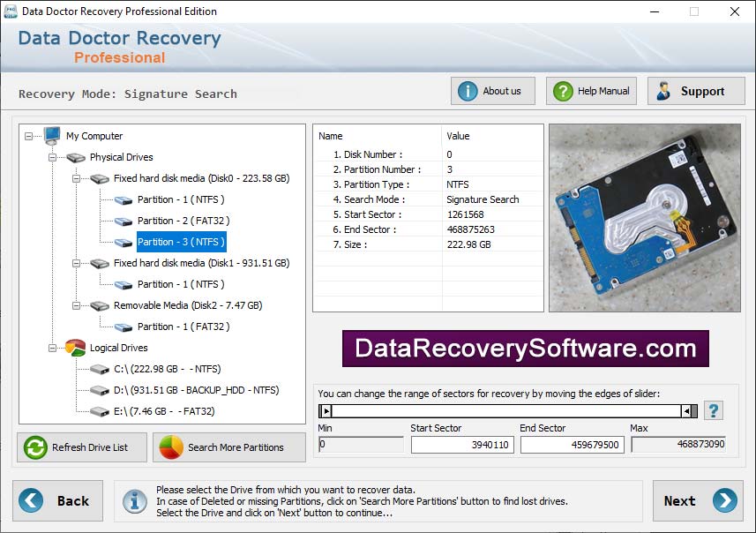This screenshot has width=756, height=533.
Task: Edit the End Sector input field
Action: click(570, 445)
